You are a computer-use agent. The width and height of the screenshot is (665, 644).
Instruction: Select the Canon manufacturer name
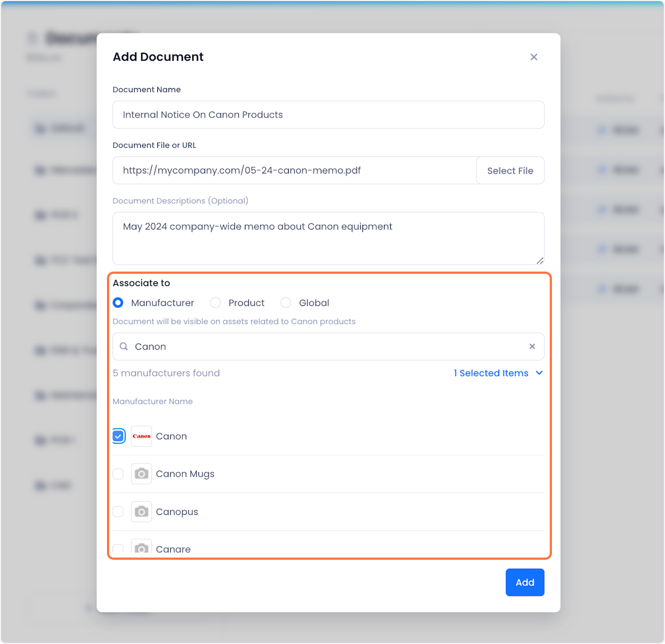[x=171, y=436]
